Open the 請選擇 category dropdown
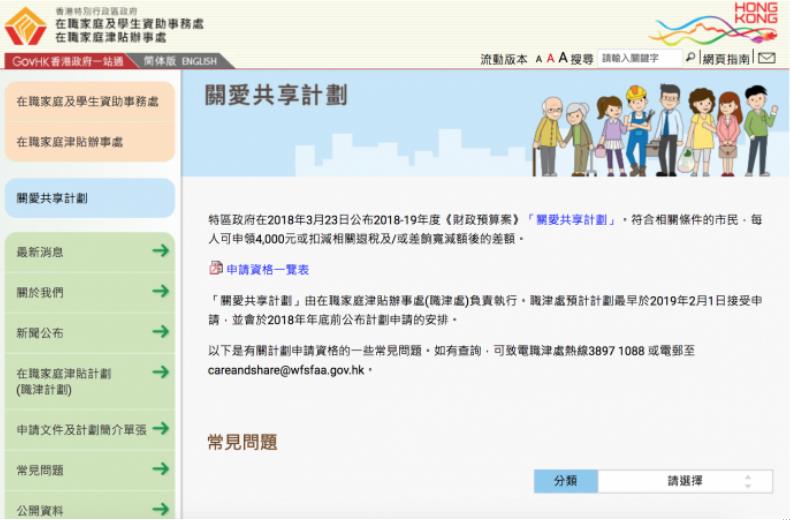790x520 pixels. [x=685, y=481]
